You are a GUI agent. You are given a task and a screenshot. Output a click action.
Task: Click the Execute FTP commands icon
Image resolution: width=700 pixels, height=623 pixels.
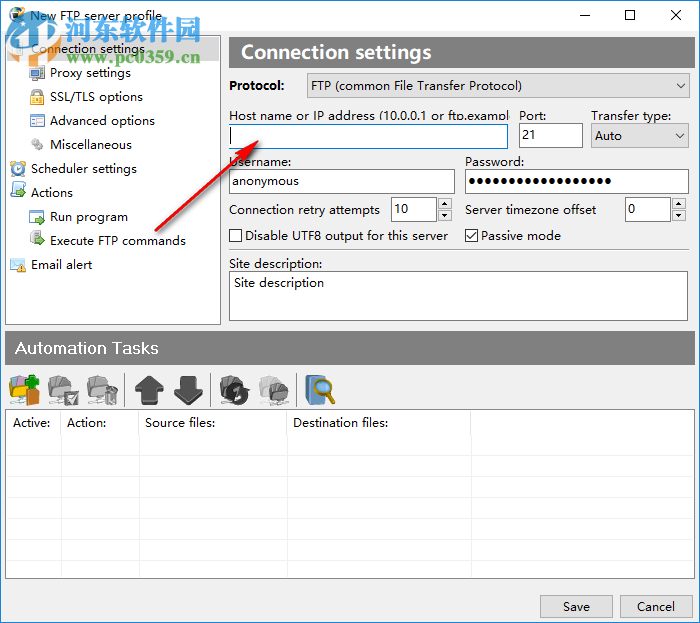pyautogui.click(x=37, y=238)
